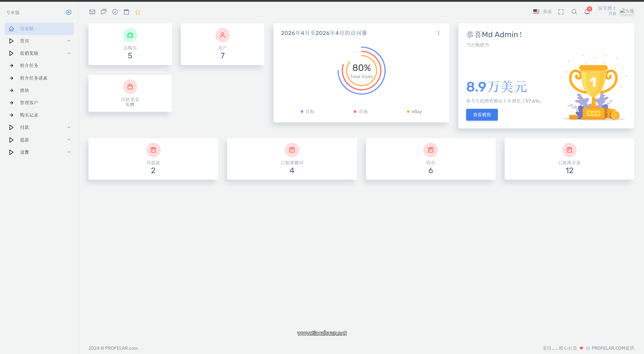Expand the 贵宾 sidebar menu
This screenshot has height=354, width=644.
click(x=24, y=41)
